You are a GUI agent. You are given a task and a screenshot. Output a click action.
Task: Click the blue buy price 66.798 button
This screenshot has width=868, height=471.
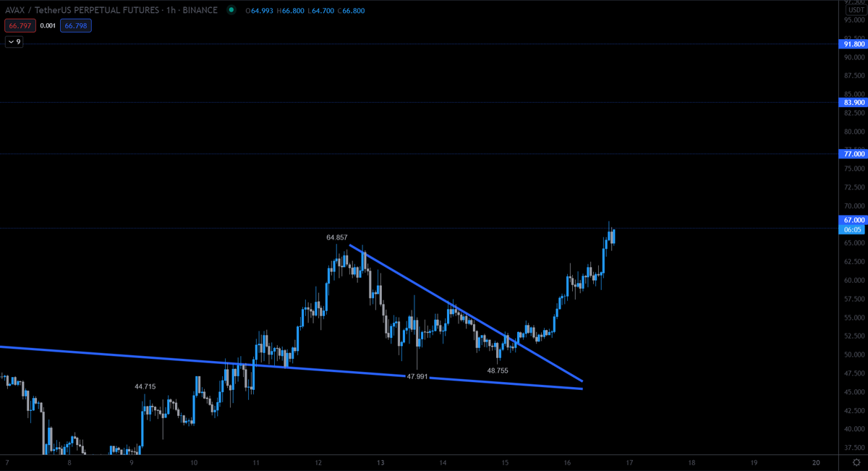[x=76, y=25]
